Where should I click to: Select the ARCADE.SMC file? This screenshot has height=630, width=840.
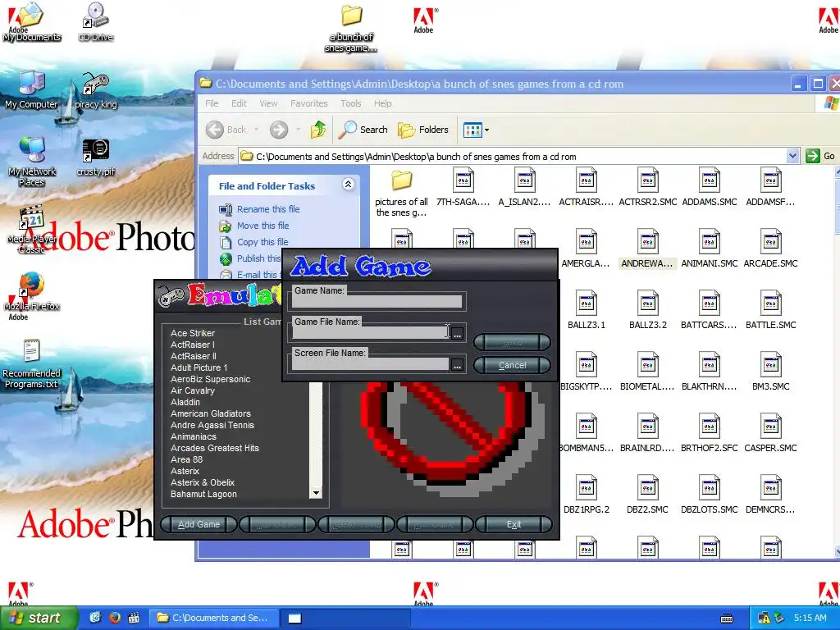pos(770,249)
